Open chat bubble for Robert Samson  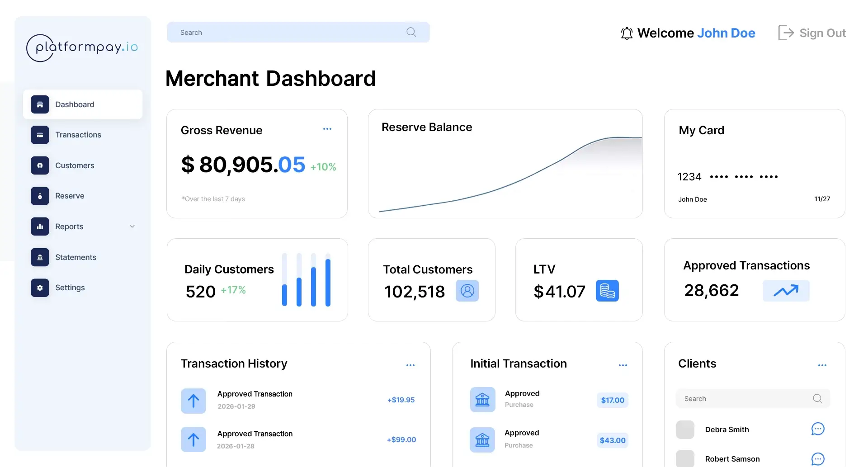coord(818,459)
